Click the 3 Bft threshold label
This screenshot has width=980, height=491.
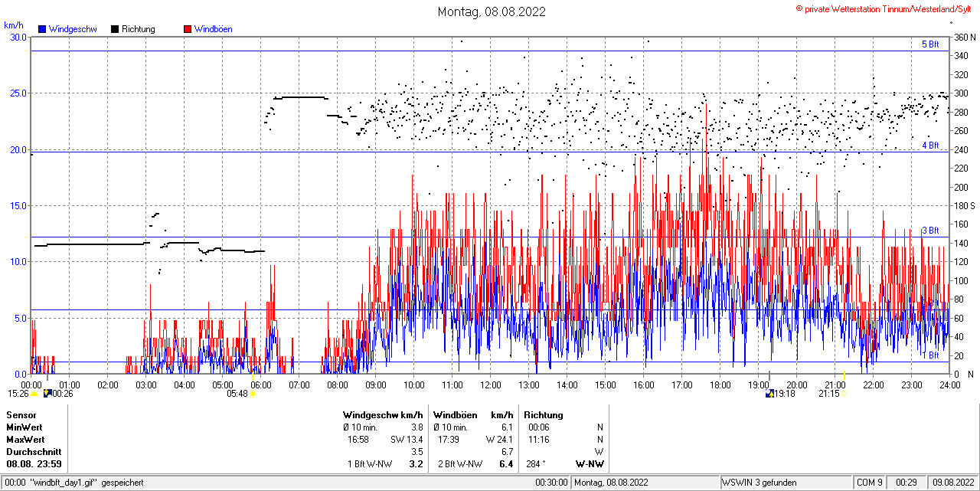(930, 231)
